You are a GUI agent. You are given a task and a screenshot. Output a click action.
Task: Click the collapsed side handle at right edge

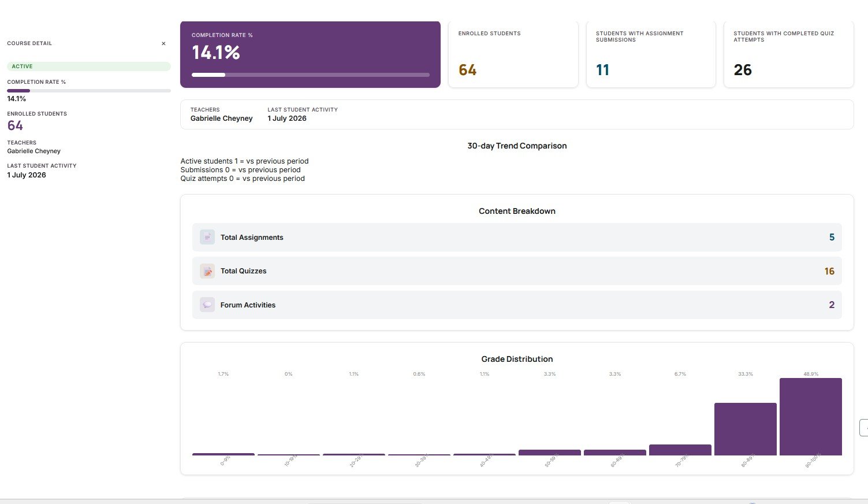tap(864, 428)
